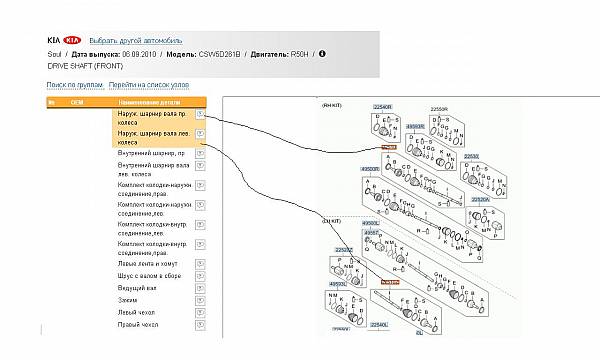Click part label 22550R in the diagram
This screenshot has width=600, height=360.
pos(439,109)
